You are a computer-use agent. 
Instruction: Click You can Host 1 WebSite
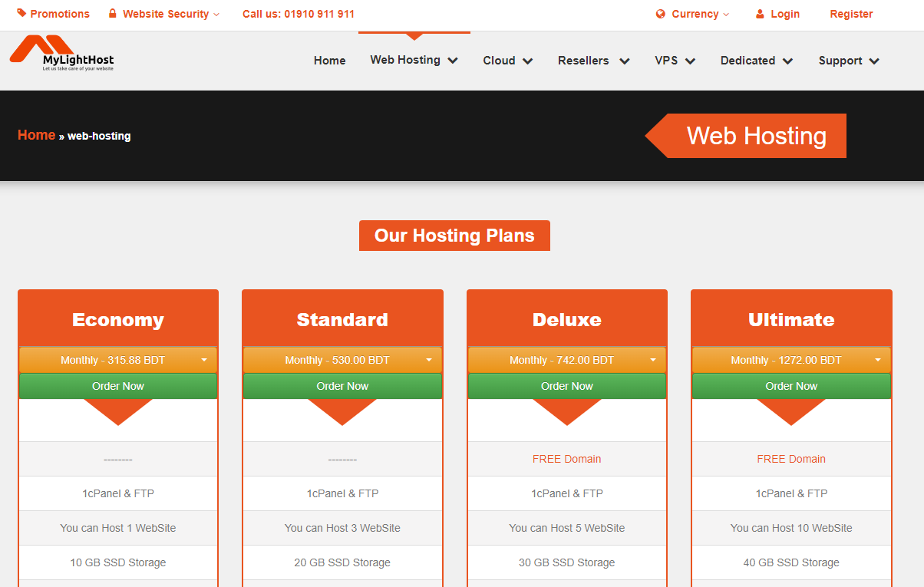click(118, 528)
